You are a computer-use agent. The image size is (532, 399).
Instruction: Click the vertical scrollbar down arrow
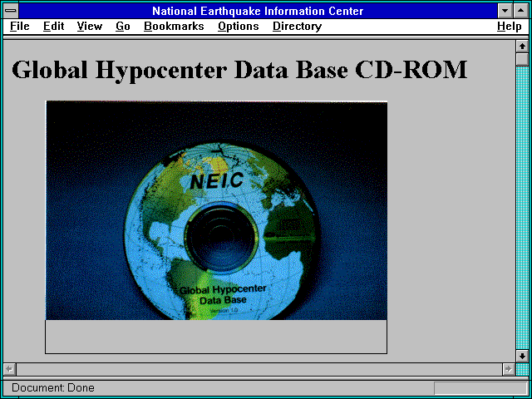(x=522, y=356)
